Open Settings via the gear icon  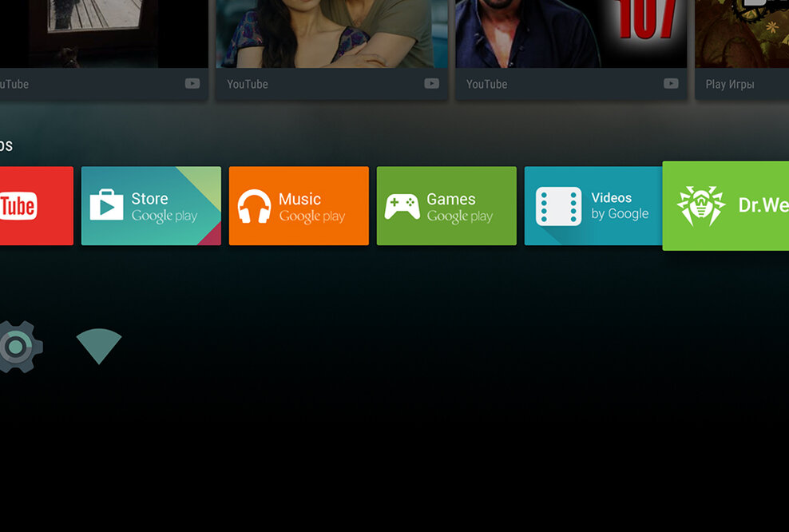coord(16,347)
